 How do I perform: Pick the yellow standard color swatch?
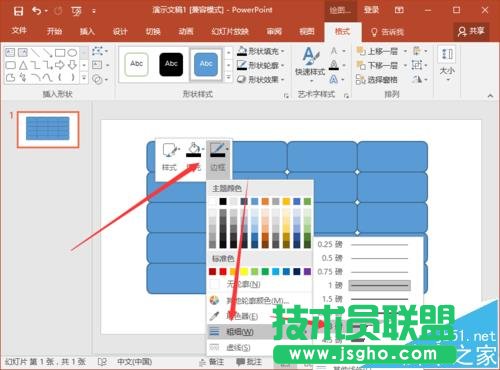click(x=244, y=271)
